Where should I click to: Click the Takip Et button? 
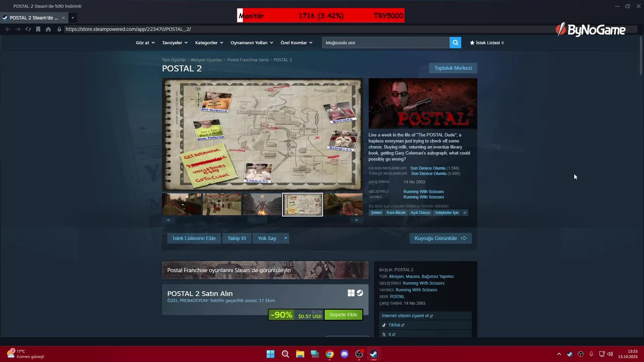point(236,238)
